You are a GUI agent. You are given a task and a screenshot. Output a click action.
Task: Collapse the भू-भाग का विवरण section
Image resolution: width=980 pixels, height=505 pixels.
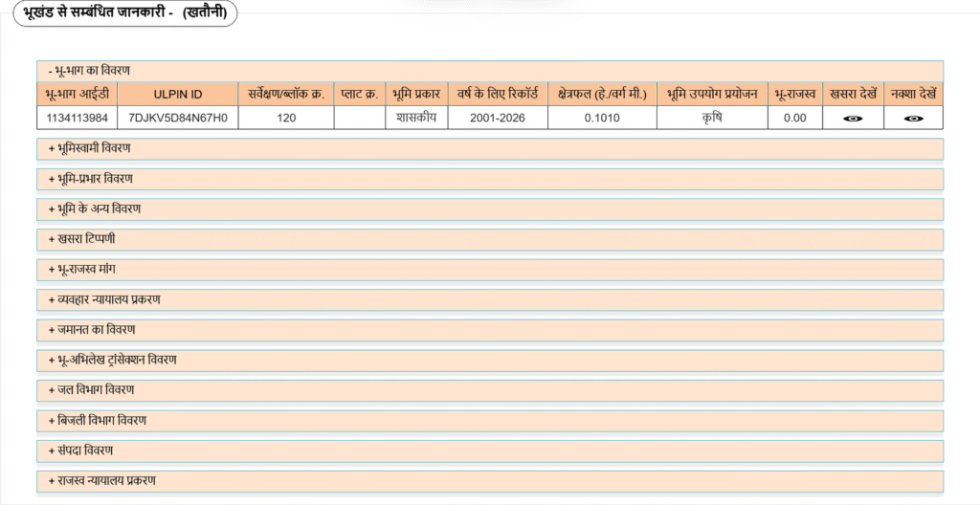click(x=490, y=71)
